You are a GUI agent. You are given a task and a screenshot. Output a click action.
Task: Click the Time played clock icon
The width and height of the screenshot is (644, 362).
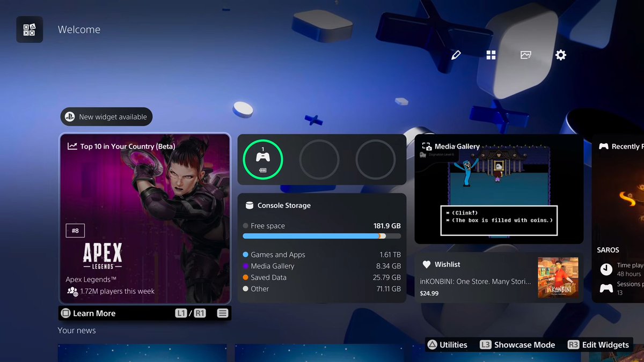[x=606, y=269]
